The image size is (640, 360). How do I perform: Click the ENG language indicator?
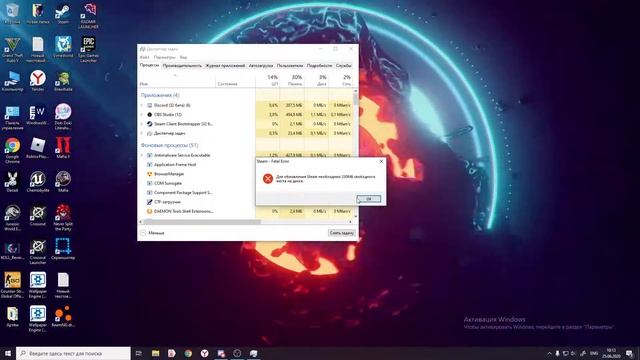594,353
